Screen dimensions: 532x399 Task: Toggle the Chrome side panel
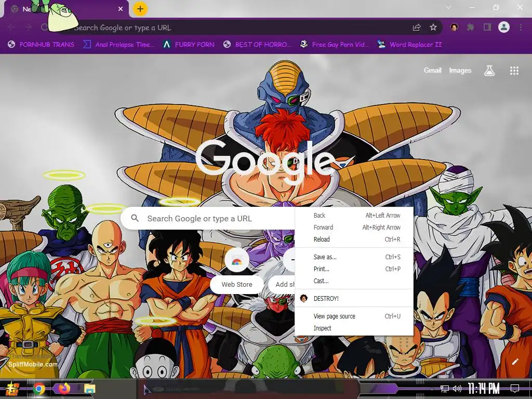point(487,27)
